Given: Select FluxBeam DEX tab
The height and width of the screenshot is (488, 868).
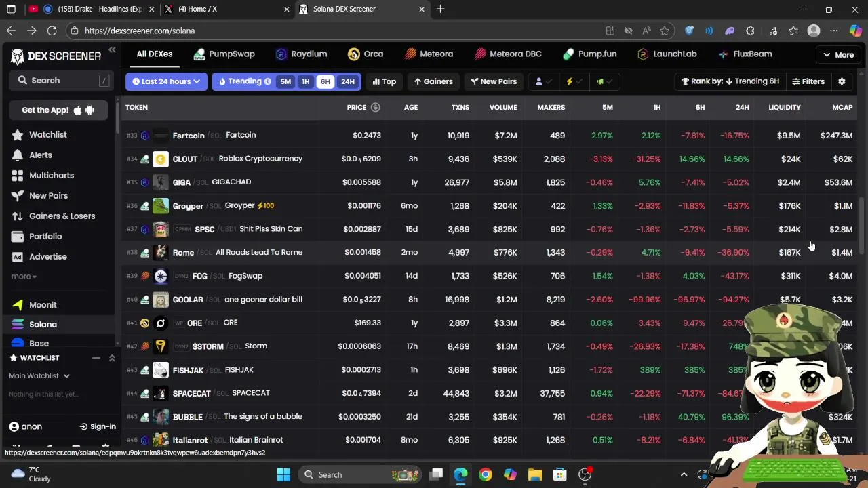Looking at the screenshot, I should [745, 54].
